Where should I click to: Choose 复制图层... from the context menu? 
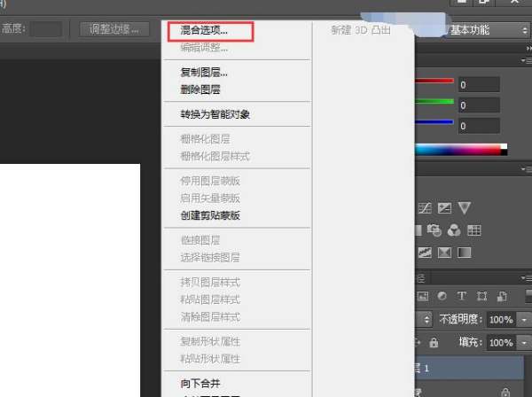pos(204,72)
